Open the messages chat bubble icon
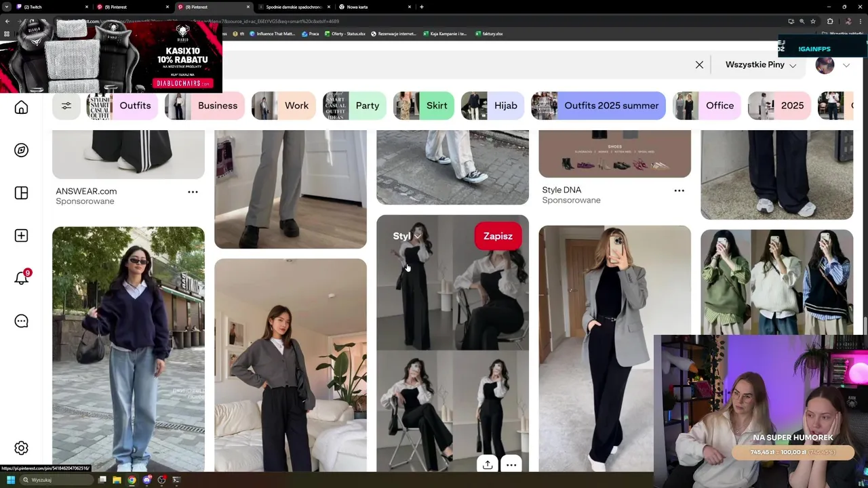 pos(22,321)
